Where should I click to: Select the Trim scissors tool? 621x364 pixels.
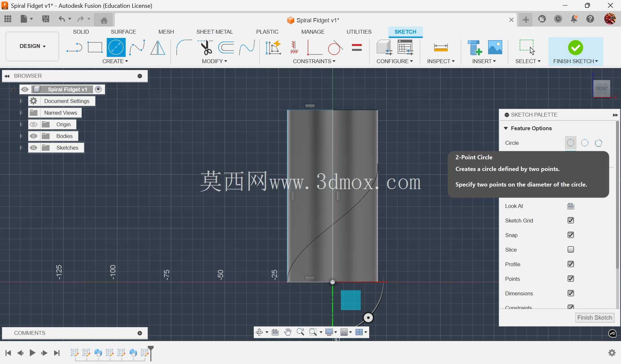205,48
